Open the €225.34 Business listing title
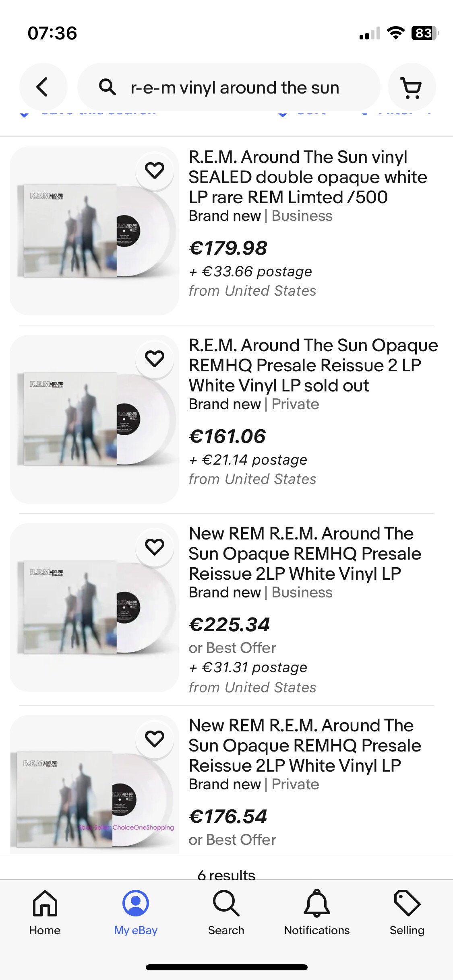The width and height of the screenshot is (453, 980). (x=305, y=554)
